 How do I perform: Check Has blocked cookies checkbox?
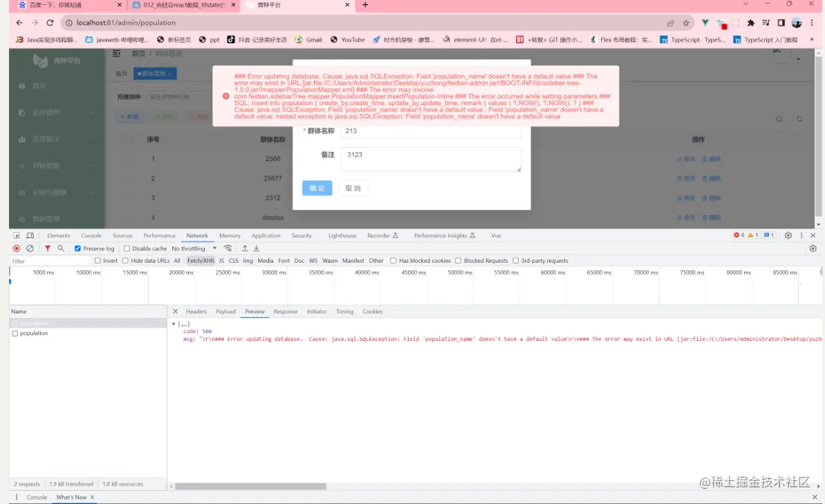tap(393, 261)
